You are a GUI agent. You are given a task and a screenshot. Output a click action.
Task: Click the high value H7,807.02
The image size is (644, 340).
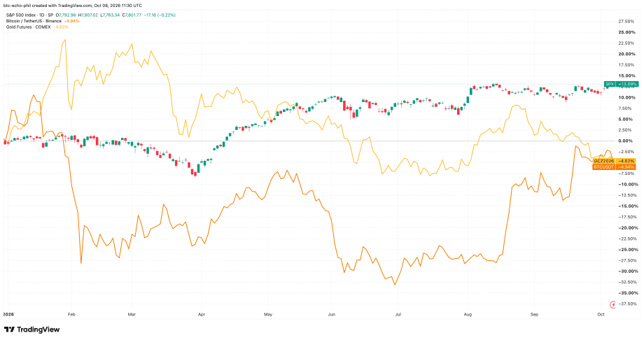point(88,15)
